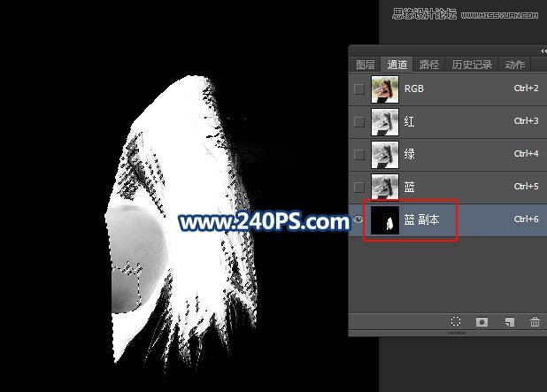Hide the 蓝 副本 channel eye icon
Image resolution: width=547 pixels, height=392 pixels.
point(358,219)
